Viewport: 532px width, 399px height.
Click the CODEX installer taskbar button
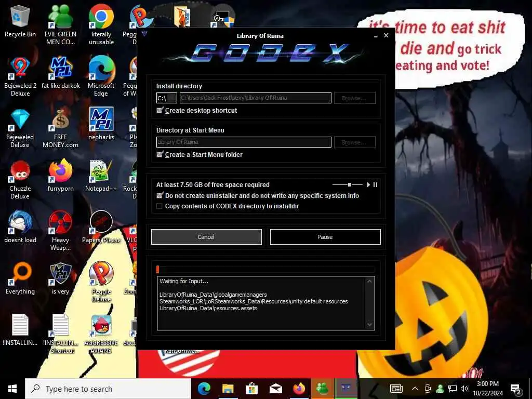pyautogui.click(x=346, y=389)
